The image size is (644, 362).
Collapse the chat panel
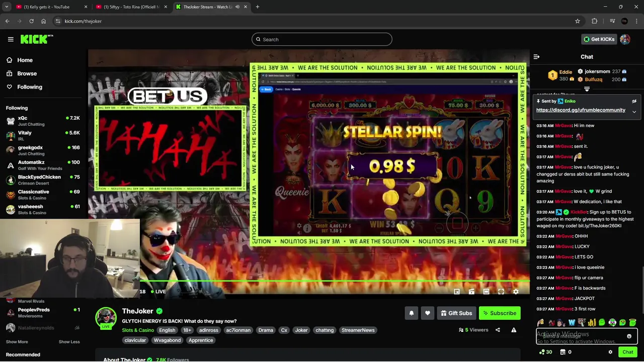pos(536,57)
